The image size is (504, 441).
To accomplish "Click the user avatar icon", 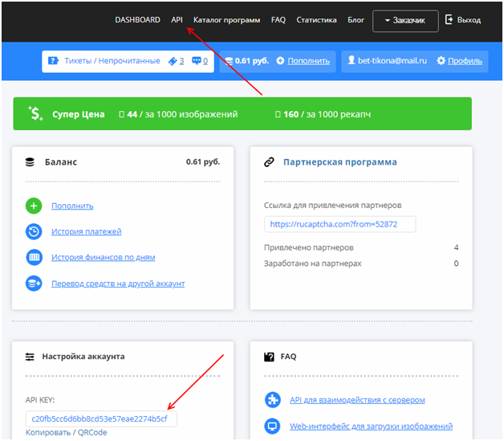I will 352,60.
